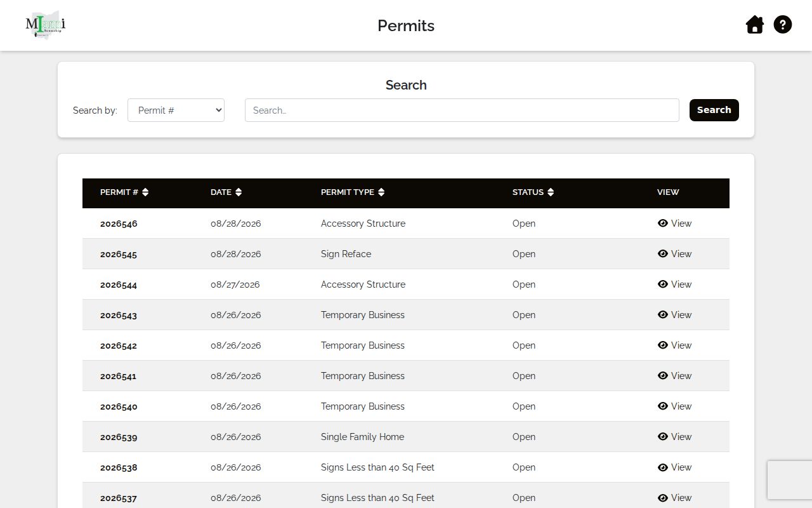Click the Open status of permit 2026539
This screenshot has width=812, height=508.
(x=524, y=437)
